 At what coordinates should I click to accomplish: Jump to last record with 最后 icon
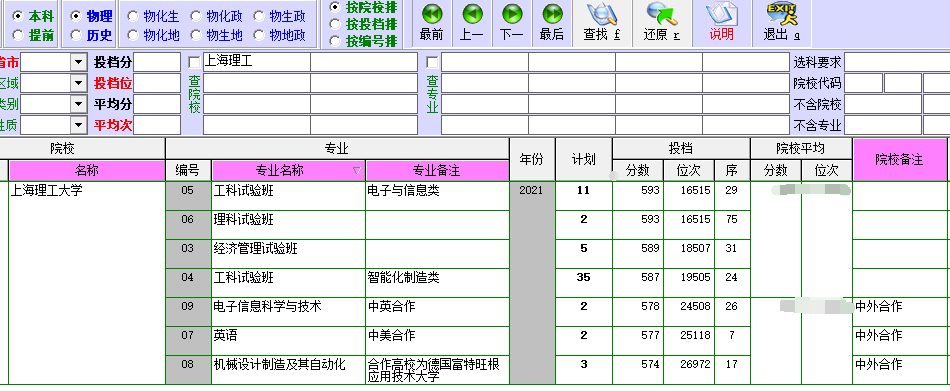coord(552,23)
